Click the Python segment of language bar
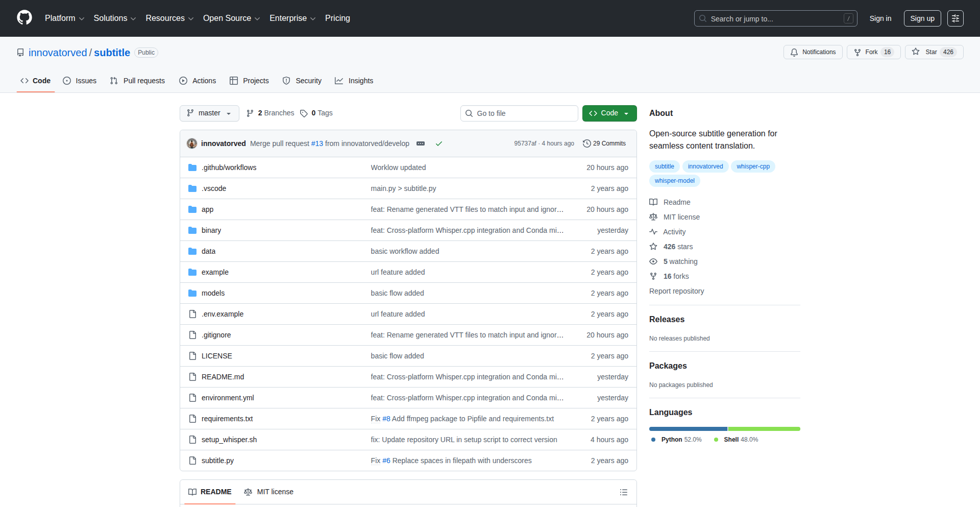The width and height of the screenshot is (980, 507). 688,429
